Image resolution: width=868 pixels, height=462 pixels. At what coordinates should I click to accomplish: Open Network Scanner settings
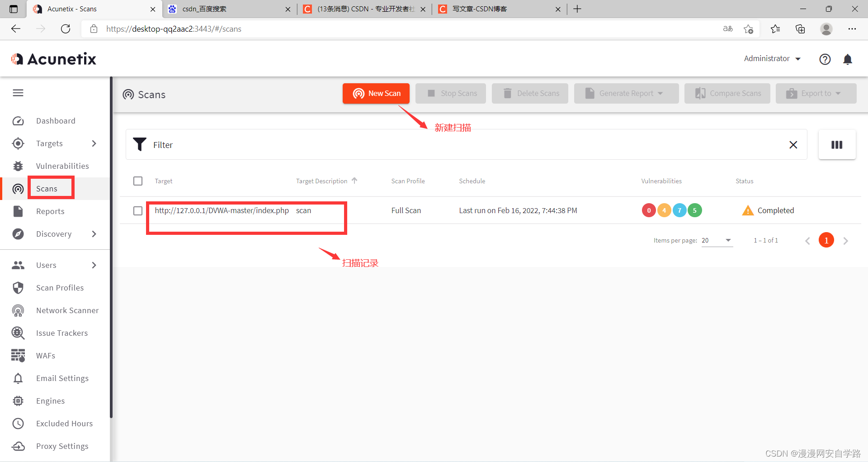[67, 310]
